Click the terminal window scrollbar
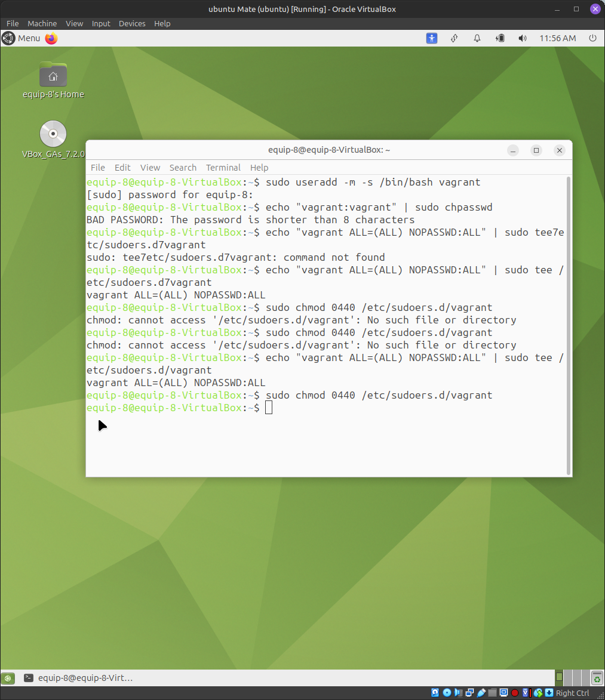This screenshot has width=605, height=700. point(569,325)
